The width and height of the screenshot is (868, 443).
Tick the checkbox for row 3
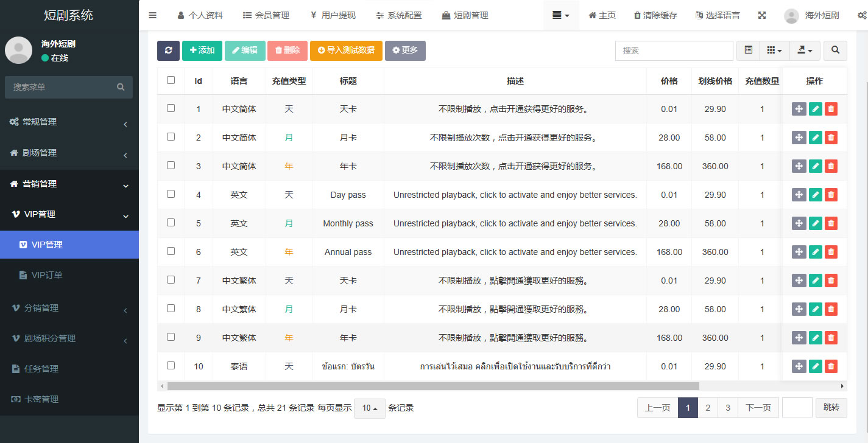pyautogui.click(x=171, y=165)
